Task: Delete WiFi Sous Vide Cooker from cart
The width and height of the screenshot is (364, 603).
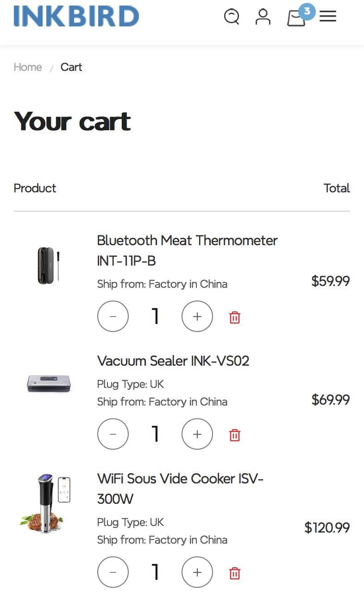Action: (235, 573)
